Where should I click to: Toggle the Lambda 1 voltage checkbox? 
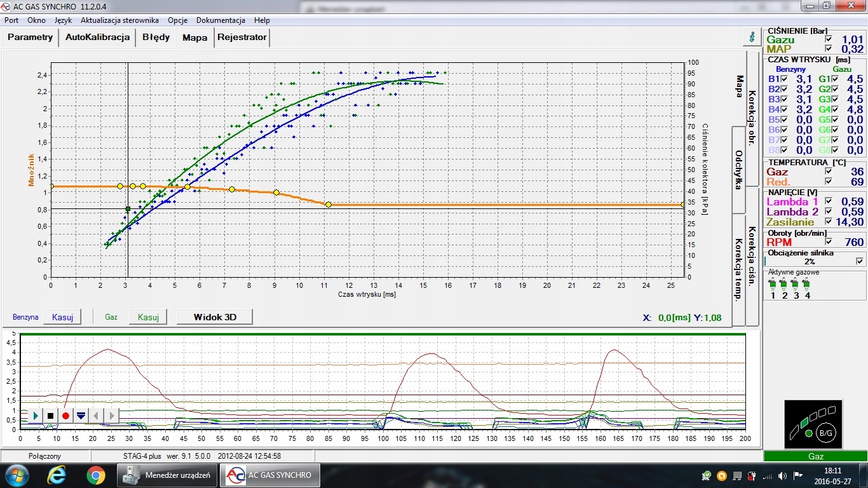(x=829, y=201)
